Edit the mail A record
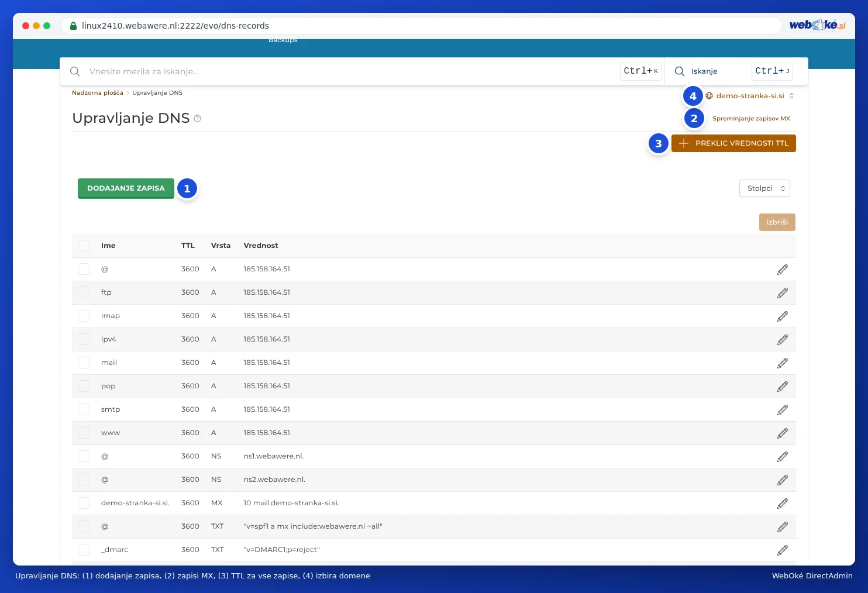The image size is (868, 593). tap(783, 363)
